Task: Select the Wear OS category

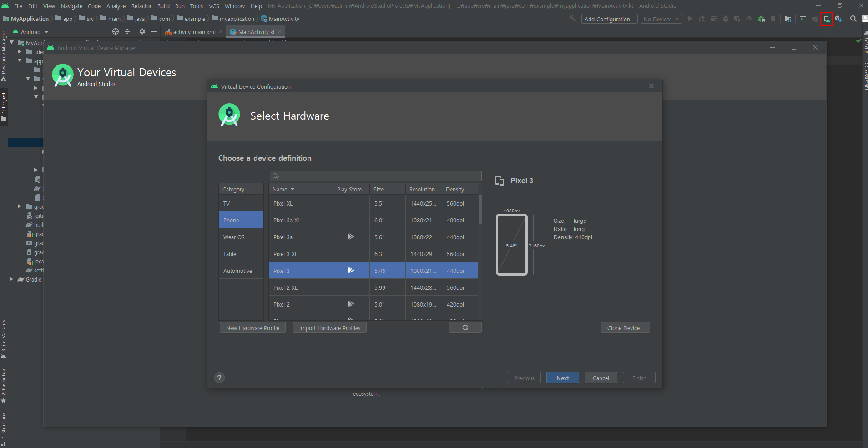Action: [241, 237]
